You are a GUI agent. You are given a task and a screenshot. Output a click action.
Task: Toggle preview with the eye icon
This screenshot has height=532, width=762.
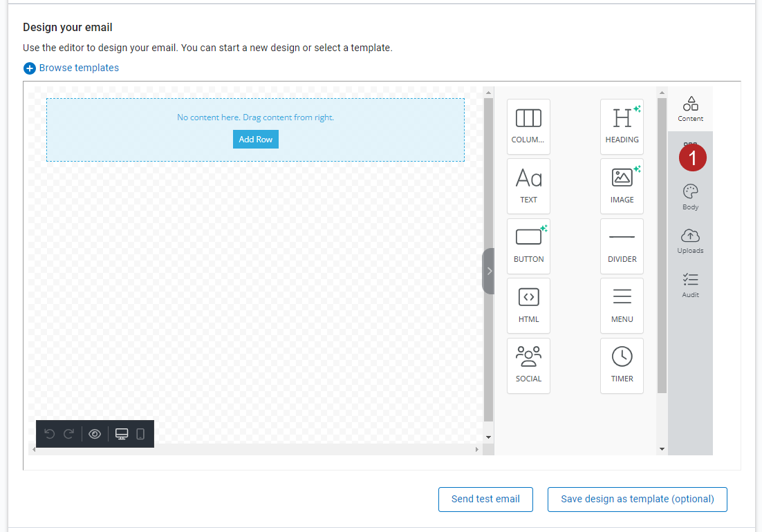[x=95, y=434]
